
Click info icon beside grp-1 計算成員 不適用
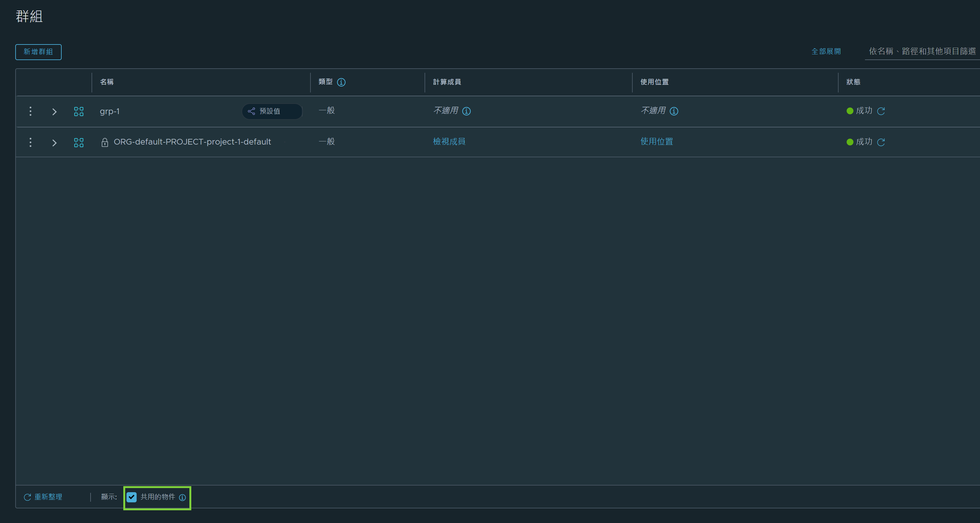click(466, 111)
